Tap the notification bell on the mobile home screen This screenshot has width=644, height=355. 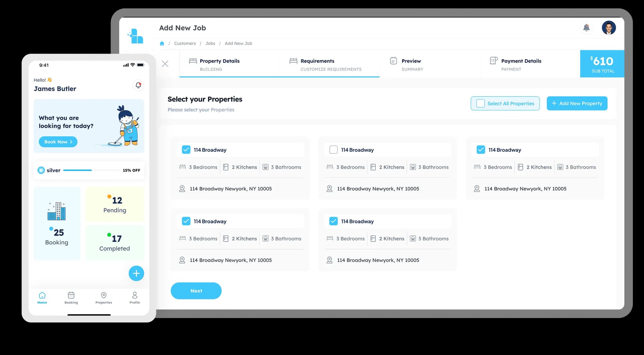pyautogui.click(x=138, y=85)
